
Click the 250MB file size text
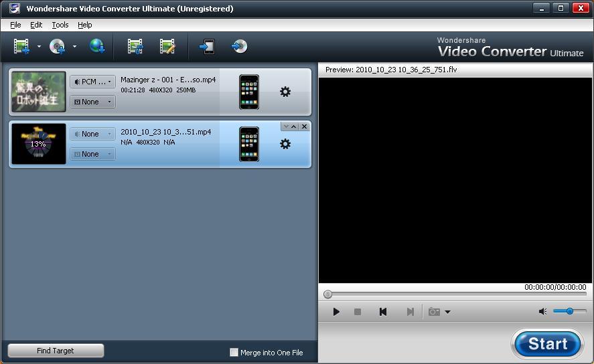(186, 90)
